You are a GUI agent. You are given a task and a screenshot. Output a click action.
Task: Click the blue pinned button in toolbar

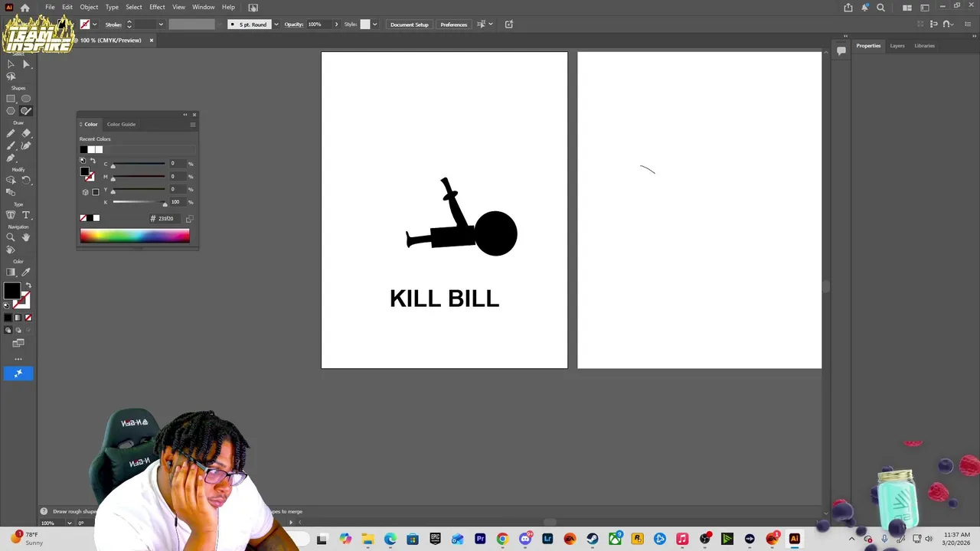coord(18,373)
